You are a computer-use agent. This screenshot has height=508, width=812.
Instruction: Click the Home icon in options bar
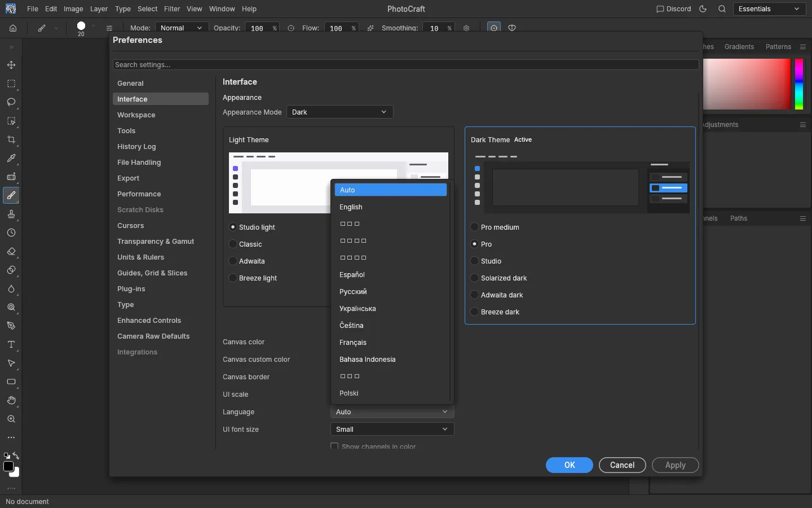[x=13, y=28]
